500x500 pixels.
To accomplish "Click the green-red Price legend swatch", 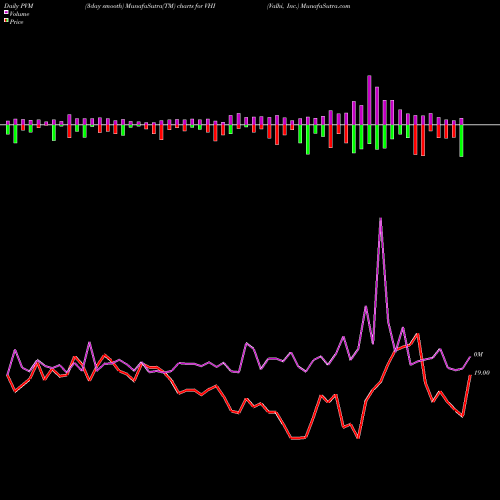I will click(6, 21).
